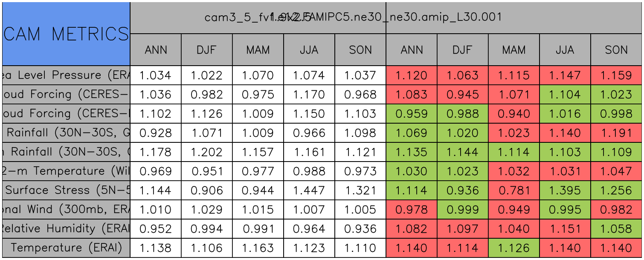Select the green cell with value 0.959

pos(412,114)
